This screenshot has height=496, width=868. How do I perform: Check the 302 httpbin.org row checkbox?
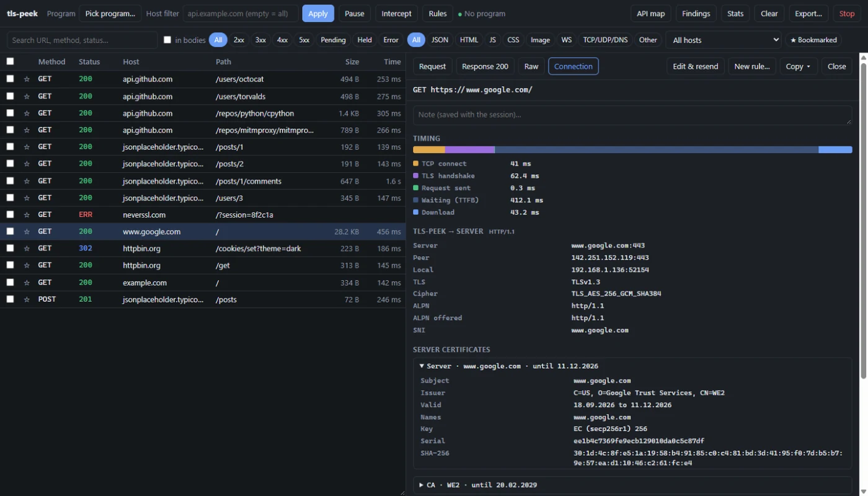[10, 248]
